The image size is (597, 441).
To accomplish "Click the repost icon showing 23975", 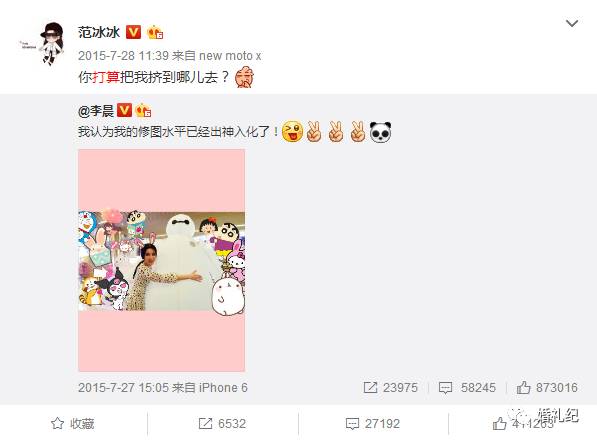I will coord(370,388).
